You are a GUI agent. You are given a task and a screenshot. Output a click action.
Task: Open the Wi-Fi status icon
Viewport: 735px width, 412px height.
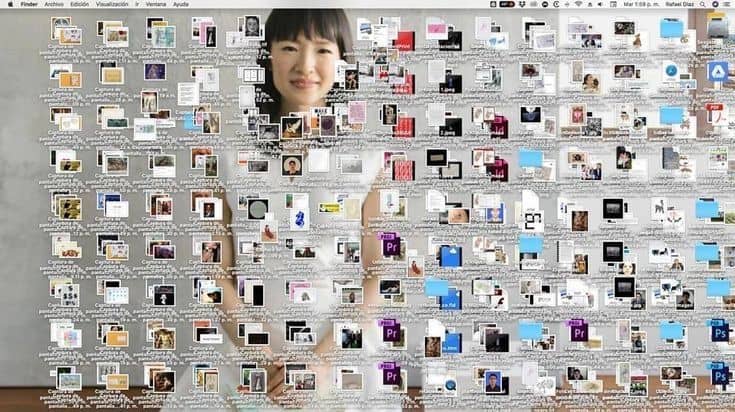coord(578,4)
